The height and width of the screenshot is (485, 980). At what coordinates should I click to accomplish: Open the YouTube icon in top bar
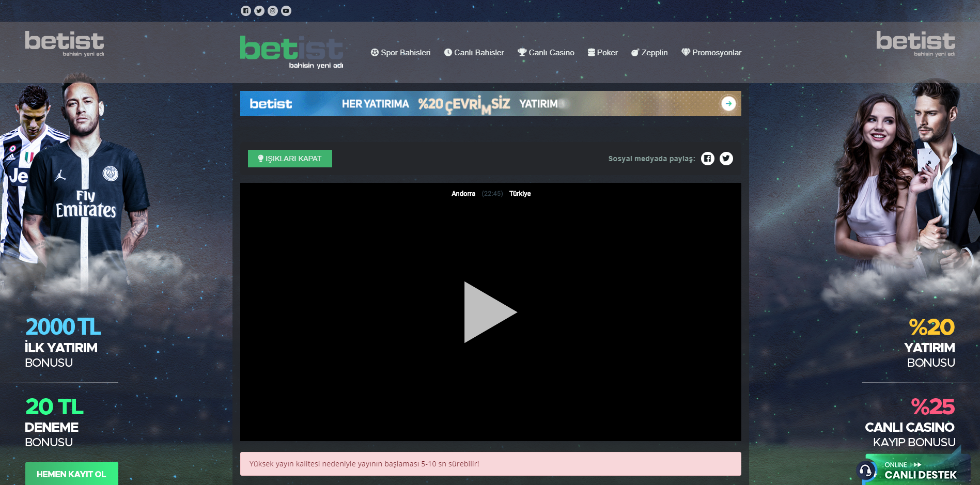coord(286,11)
